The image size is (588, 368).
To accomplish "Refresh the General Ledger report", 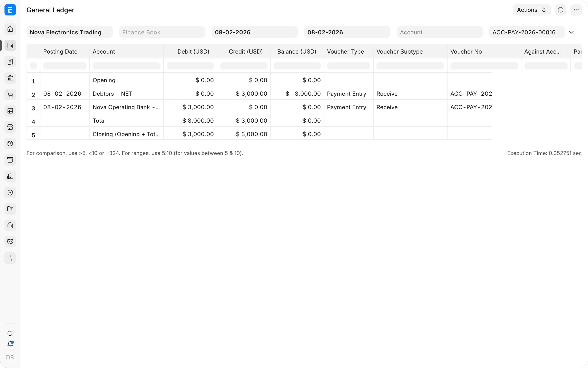I will (x=561, y=10).
